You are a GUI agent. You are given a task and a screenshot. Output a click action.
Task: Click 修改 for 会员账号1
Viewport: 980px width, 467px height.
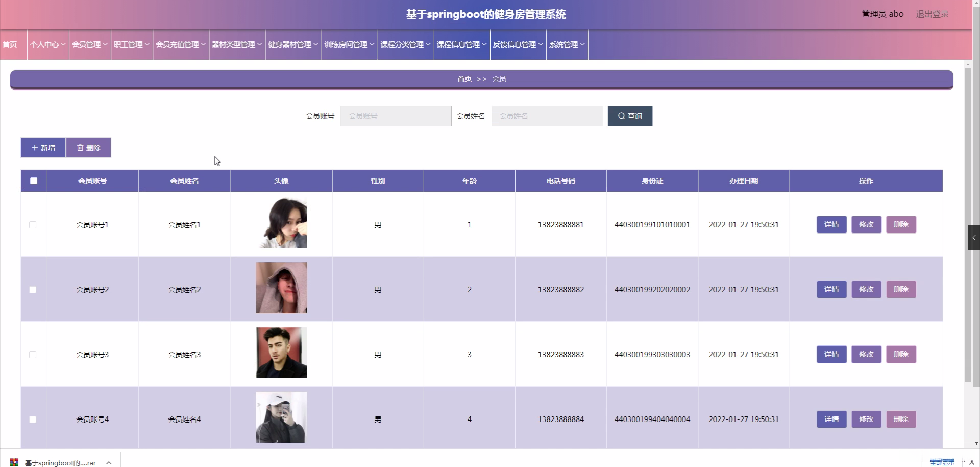(x=866, y=224)
